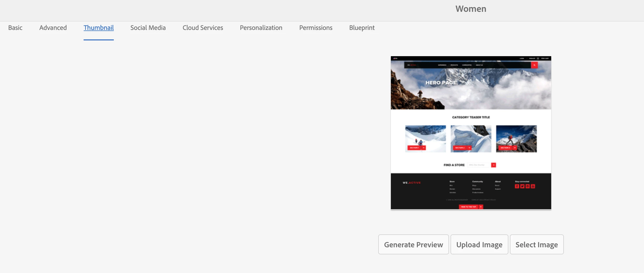Open the Permissions tab
644x273 pixels.
tap(316, 28)
